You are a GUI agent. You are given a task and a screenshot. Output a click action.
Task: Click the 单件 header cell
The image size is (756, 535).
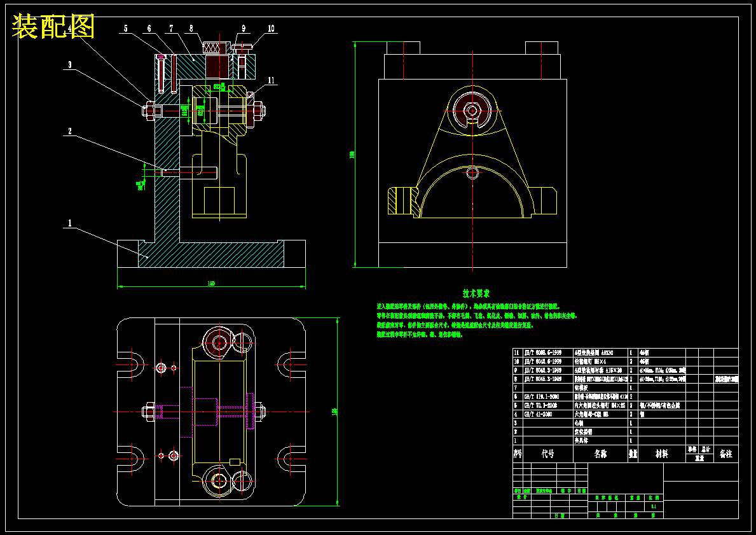pyautogui.click(x=692, y=449)
